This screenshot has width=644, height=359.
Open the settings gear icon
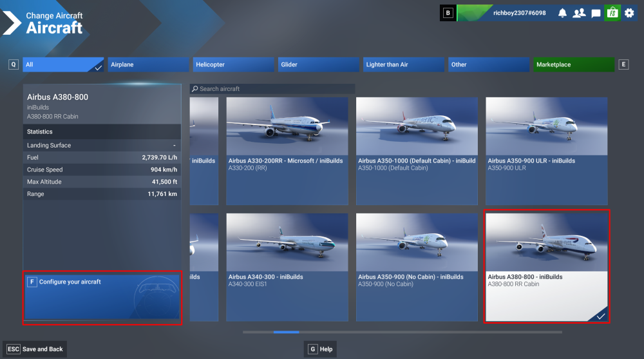point(629,13)
